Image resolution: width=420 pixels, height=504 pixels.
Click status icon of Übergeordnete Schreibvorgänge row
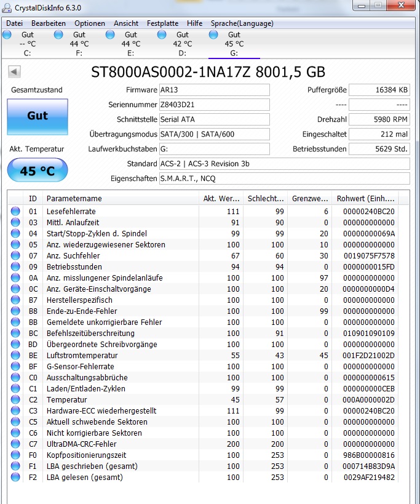click(15, 344)
